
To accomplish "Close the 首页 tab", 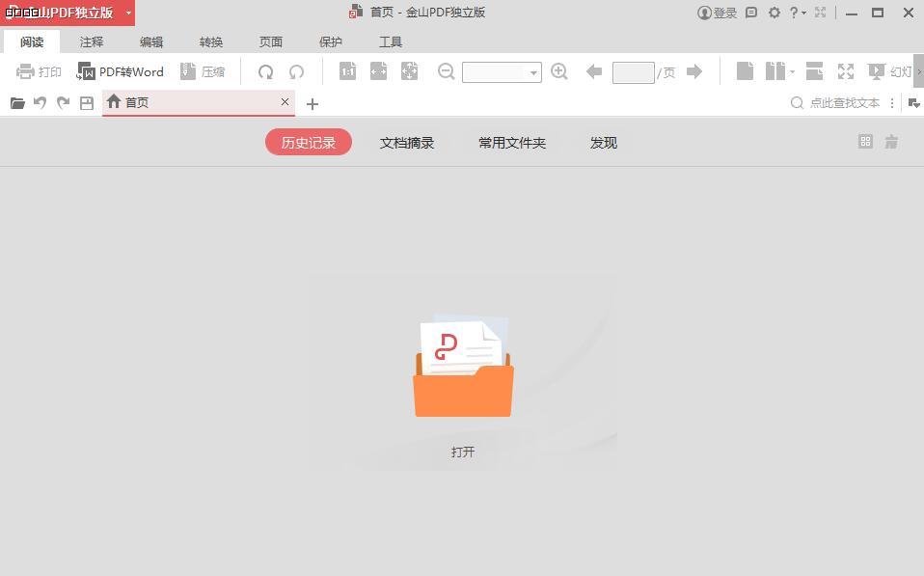I will click(x=285, y=102).
